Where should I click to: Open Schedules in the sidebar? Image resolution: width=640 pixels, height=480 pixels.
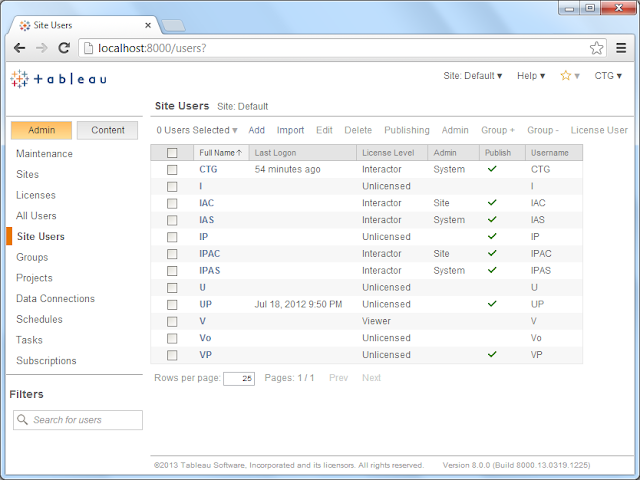coord(39,320)
